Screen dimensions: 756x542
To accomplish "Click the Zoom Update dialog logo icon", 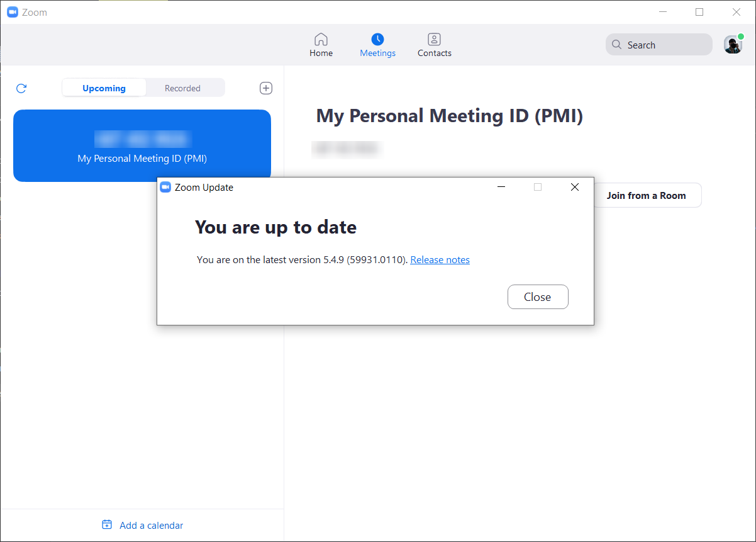I will coord(165,187).
